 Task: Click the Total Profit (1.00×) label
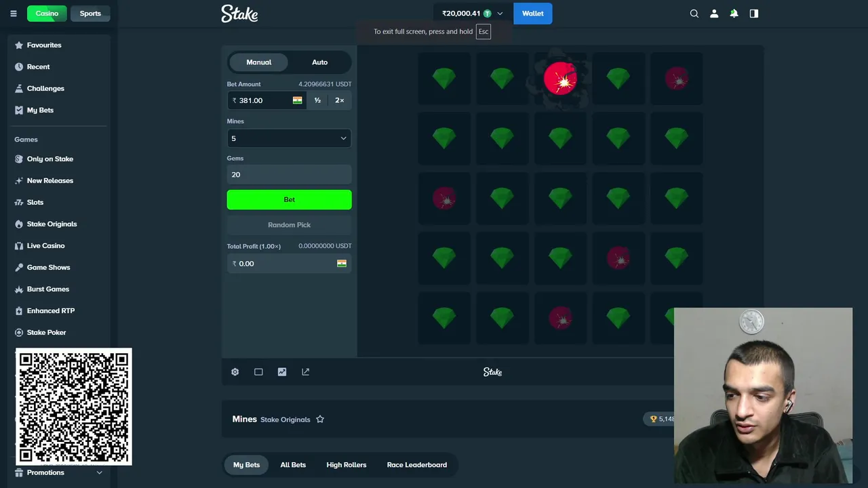coord(254,246)
